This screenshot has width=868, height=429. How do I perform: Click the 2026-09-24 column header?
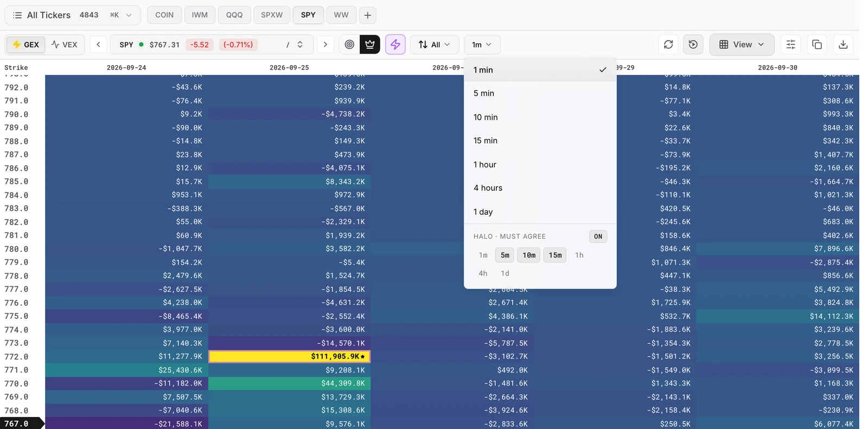pyautogui.click(x=126, y=68)
